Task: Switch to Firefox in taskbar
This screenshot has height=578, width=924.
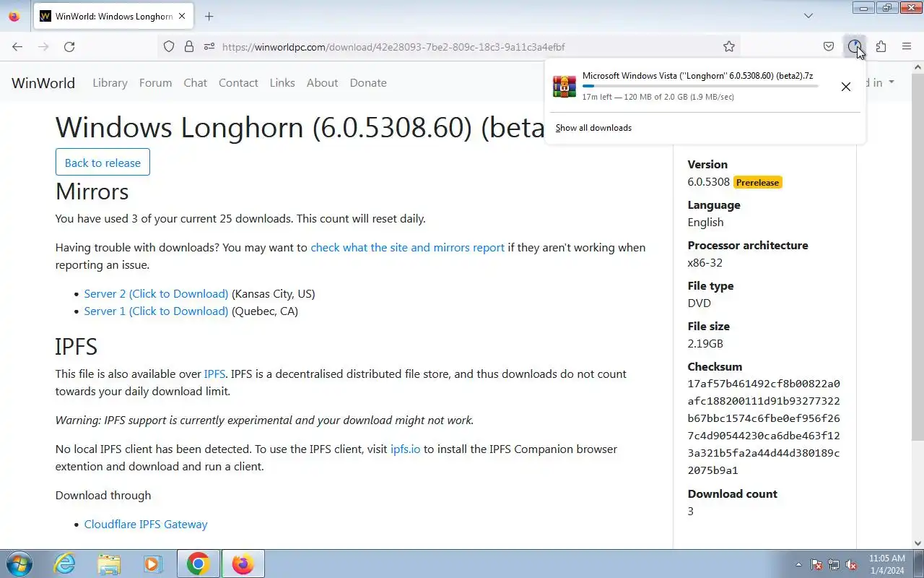Action: point(243,564)
